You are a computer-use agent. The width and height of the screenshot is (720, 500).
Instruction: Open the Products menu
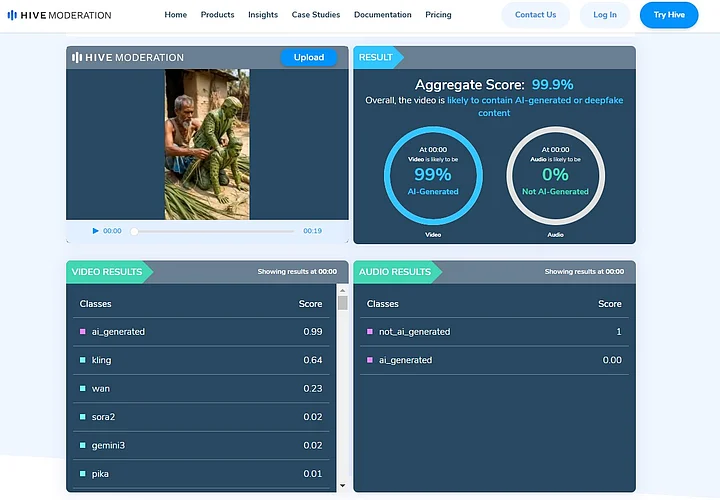[217, 15]
